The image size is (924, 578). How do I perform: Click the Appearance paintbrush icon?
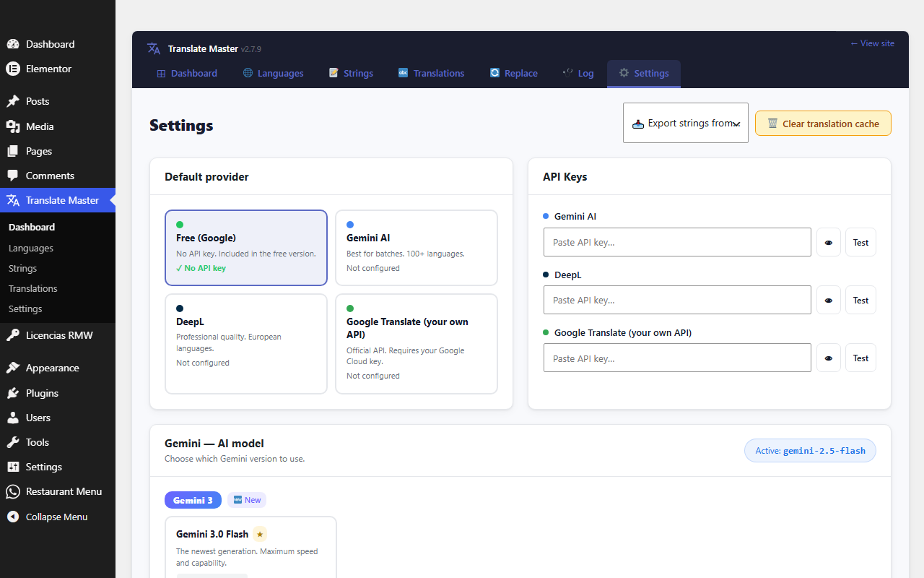pyautogui.click(x=13, y=368)
